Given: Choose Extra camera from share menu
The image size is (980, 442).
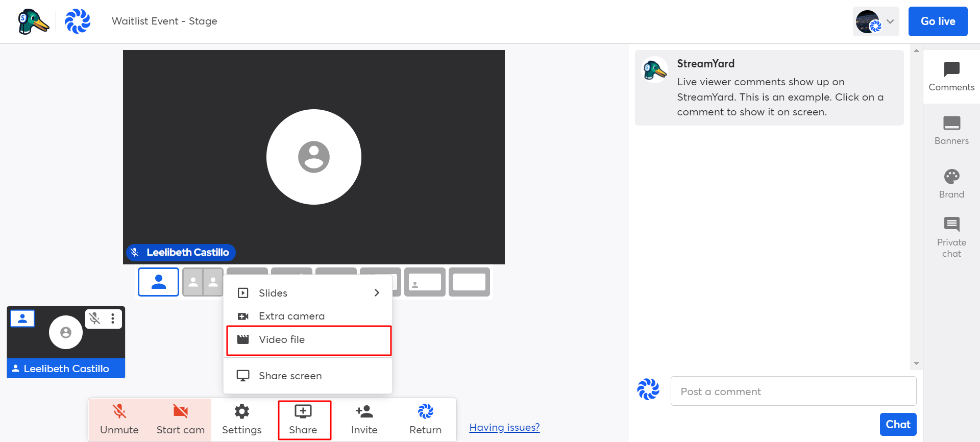Looking at the screenshot, I should pyautogui.click(x=308, y=316).
